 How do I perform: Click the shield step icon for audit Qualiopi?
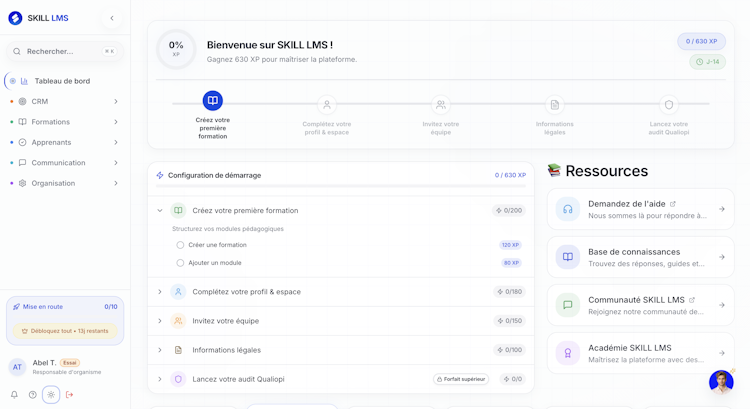669,104
